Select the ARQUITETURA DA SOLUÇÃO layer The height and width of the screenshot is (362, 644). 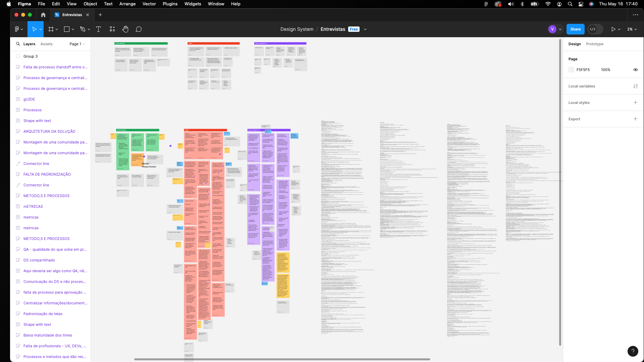pos(49,131)
